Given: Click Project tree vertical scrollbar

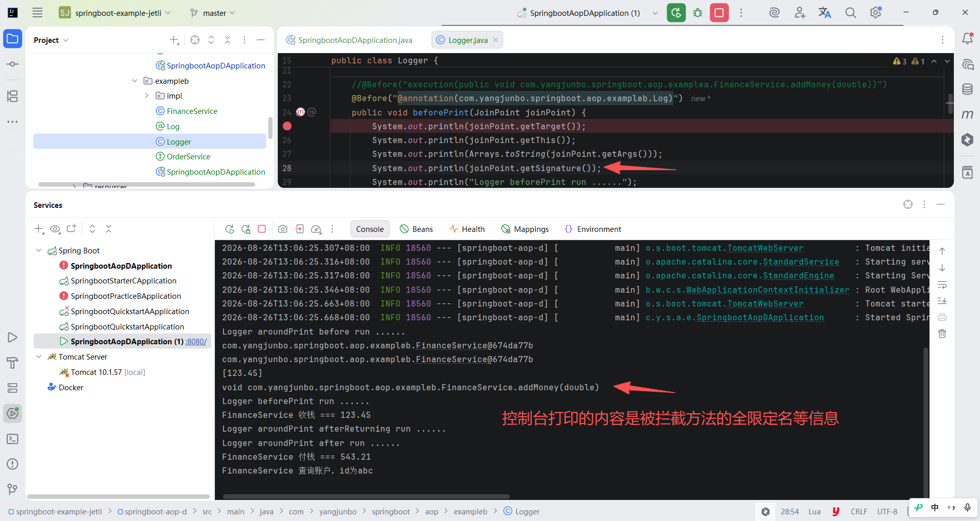Looking at the screenshot, I should [x=270, y=128].
